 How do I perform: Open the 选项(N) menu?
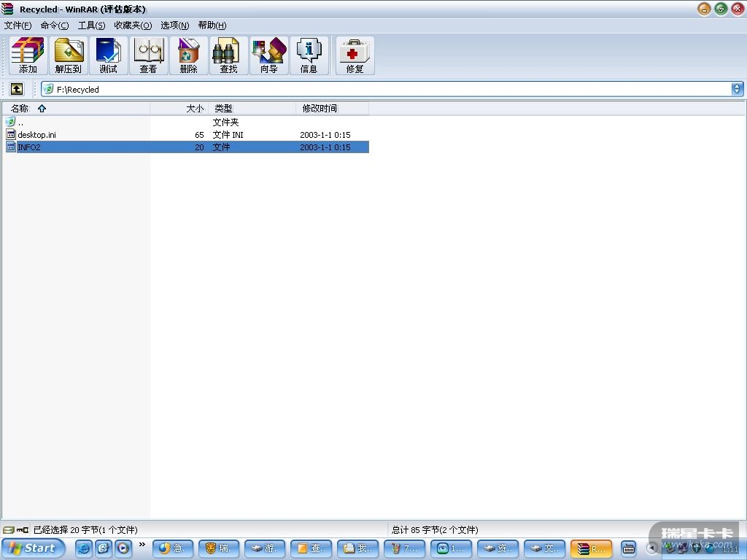(x=174, y=26)
